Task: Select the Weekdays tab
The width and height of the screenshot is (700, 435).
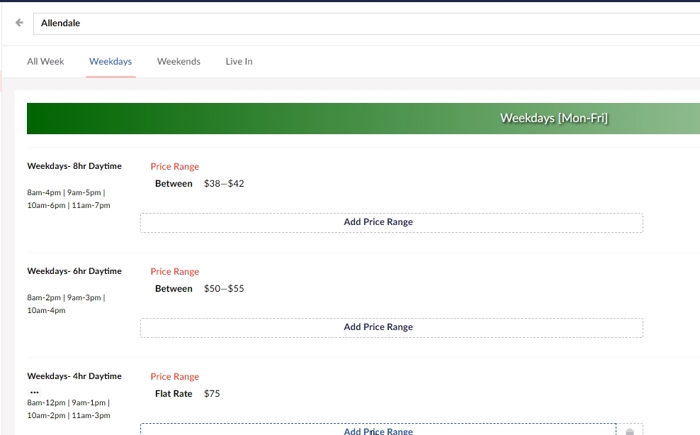Action: click(110, 62)
